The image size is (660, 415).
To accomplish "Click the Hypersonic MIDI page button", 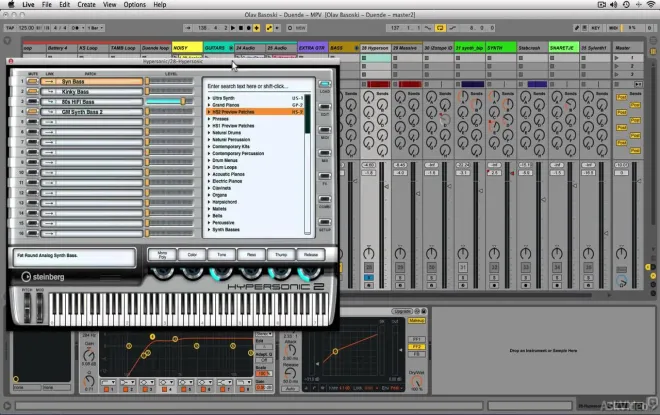I will click(x=325, y=130).
